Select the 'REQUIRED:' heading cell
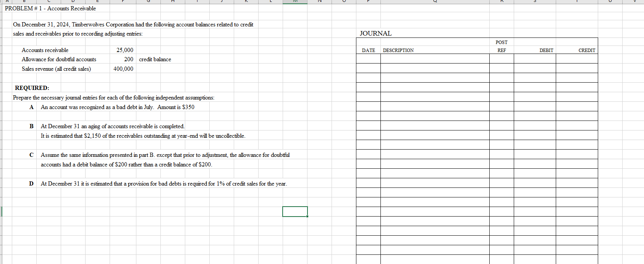644x264 pixels. tap(32, 88)
